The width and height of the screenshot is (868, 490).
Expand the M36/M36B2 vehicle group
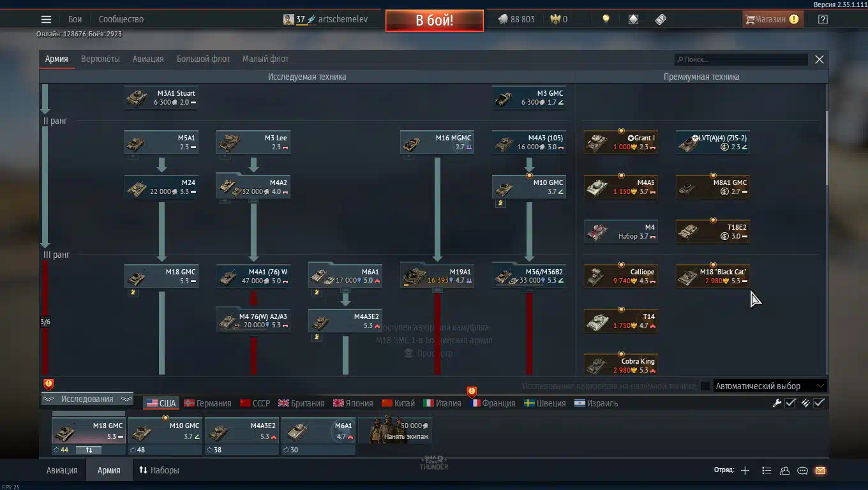(x=529, y=276)
